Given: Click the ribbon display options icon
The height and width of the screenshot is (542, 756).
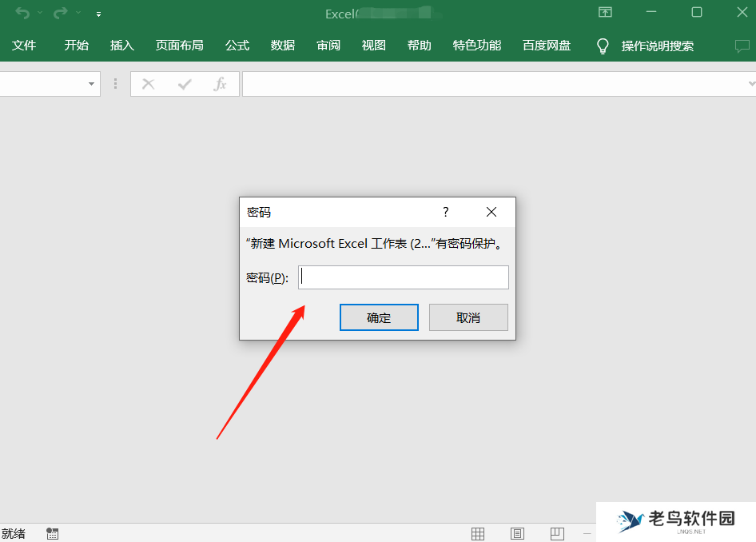Looking at the screenshot, I should tap(605, 13).
